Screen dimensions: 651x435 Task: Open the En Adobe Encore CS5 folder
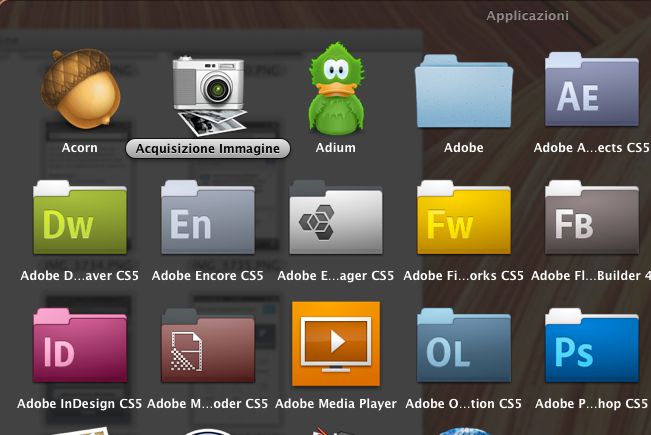click(x=208, y=217)
